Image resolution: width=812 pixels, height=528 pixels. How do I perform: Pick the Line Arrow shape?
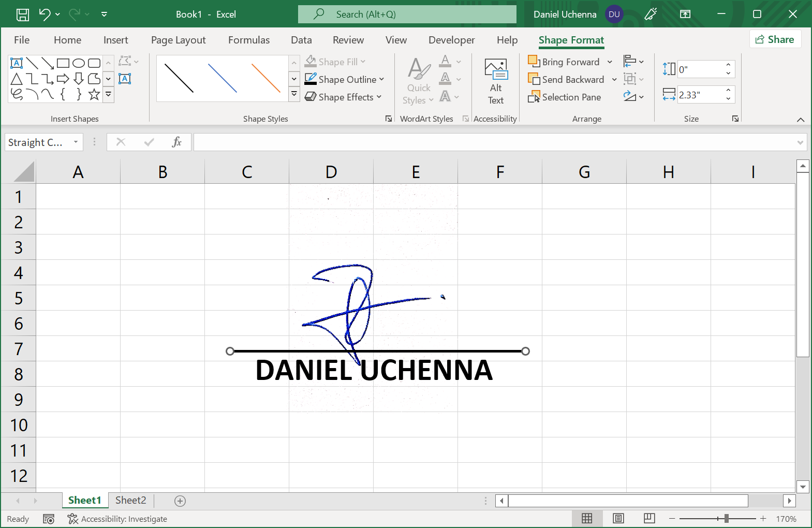pyautogui.click(x=48, y=63)
